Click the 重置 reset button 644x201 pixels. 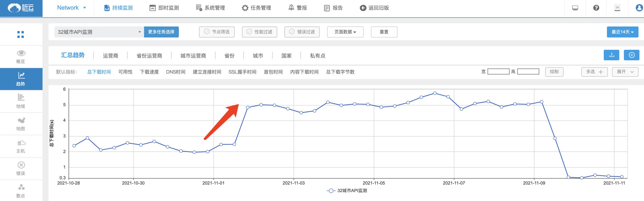384,32
